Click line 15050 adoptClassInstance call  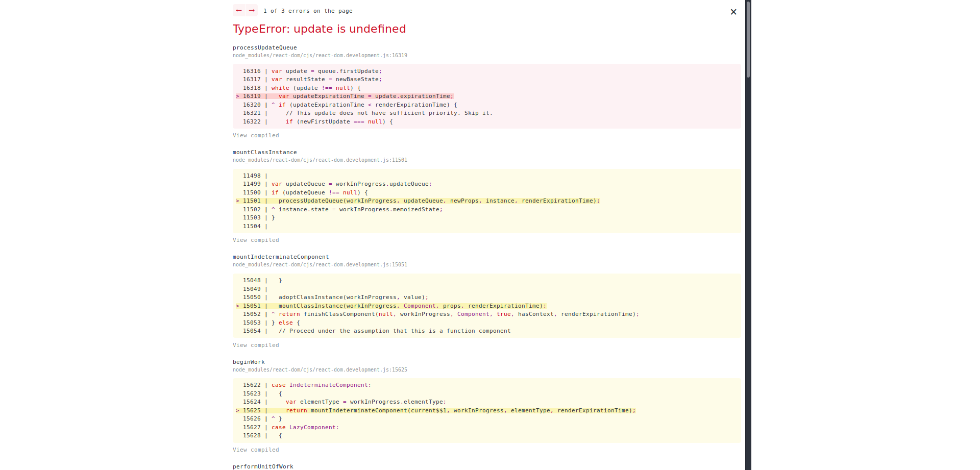click(x=335, y=298)
